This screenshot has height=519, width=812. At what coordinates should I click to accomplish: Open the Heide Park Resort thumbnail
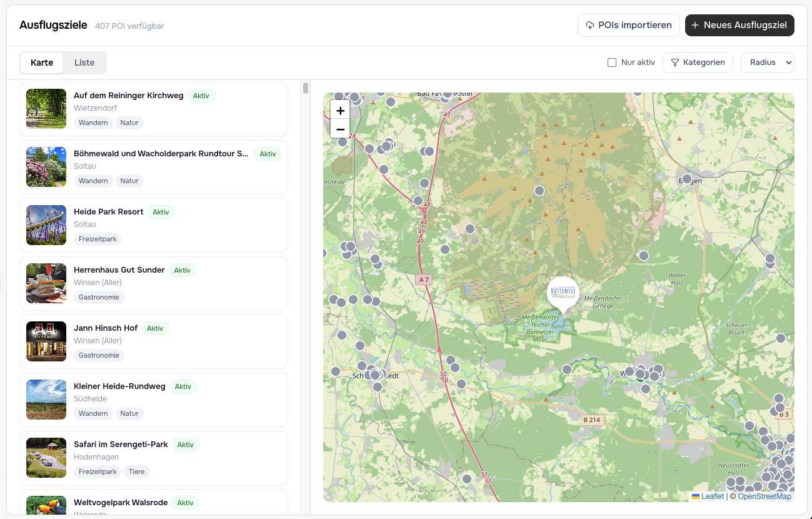(x=46, y=225)
